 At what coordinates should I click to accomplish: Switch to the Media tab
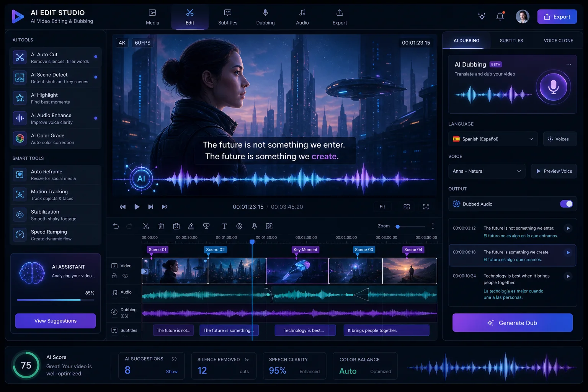[x=152, y=17]
